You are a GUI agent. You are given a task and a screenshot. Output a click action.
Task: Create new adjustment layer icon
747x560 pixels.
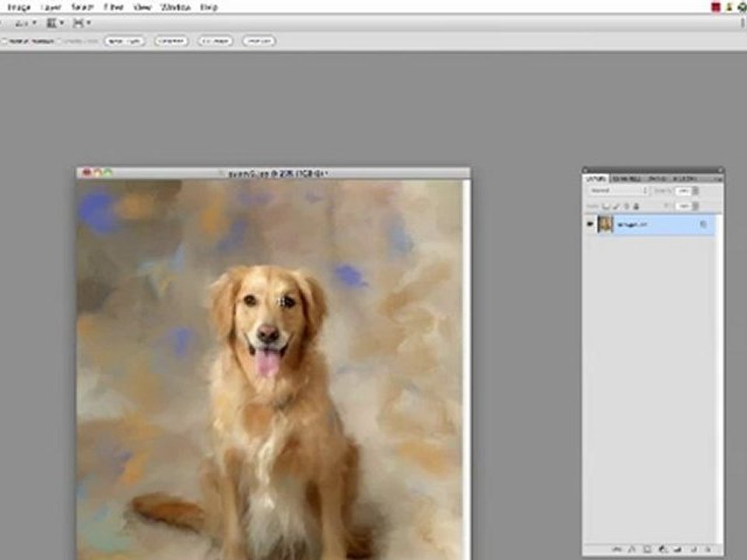(662, 550)
